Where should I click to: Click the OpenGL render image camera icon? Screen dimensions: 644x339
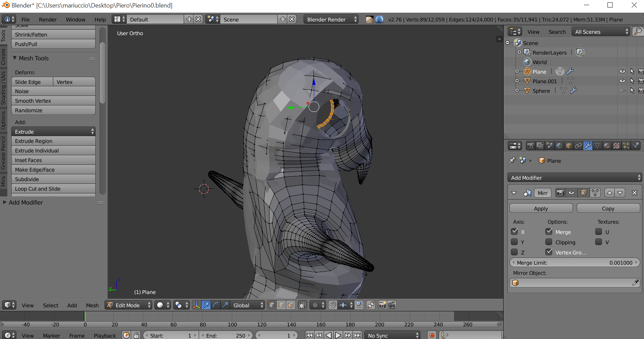[382, 305]
